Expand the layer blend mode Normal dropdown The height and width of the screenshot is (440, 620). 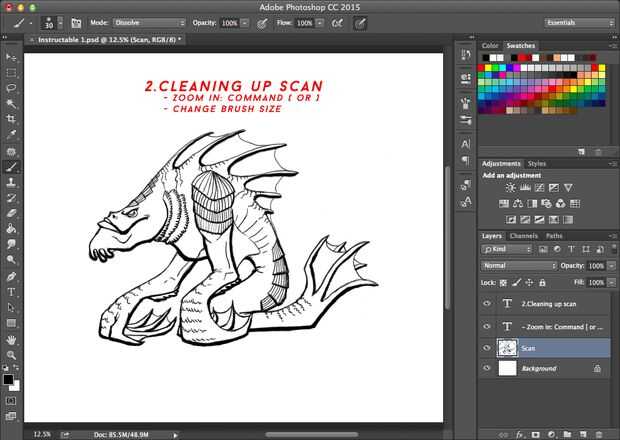click(519, 266)
